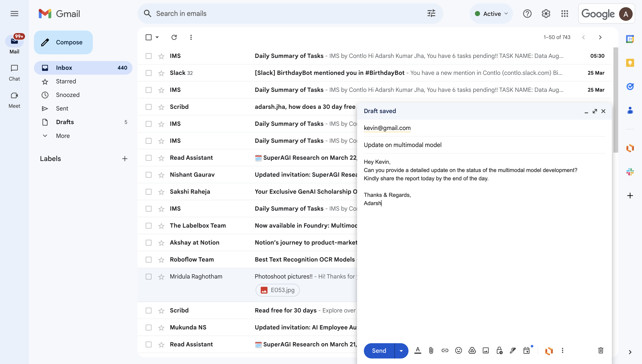Insert photo in compose toolbar
The image size is (642, 364).
pyautogui.click(x=486, y=350)
